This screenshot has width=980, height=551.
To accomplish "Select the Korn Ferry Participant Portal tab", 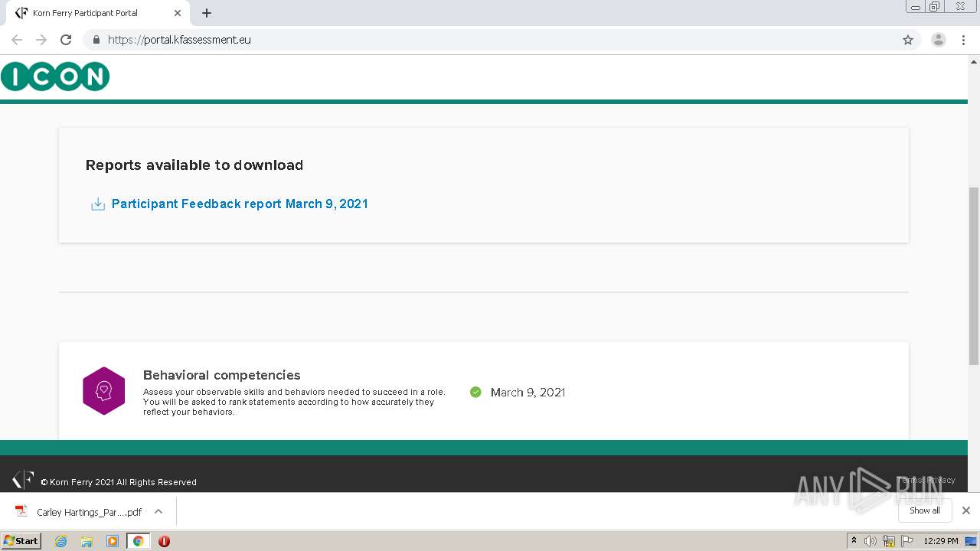I will pos(97,13).
